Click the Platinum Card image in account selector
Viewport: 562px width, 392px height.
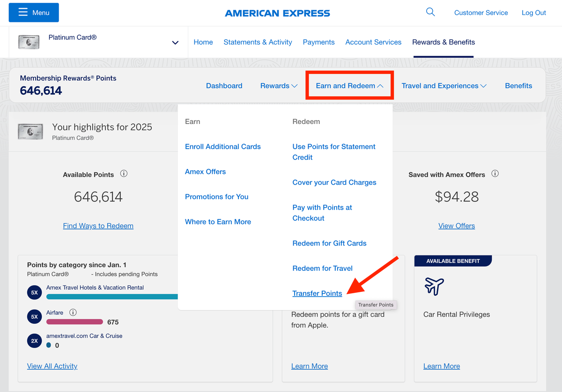(29, 42)
